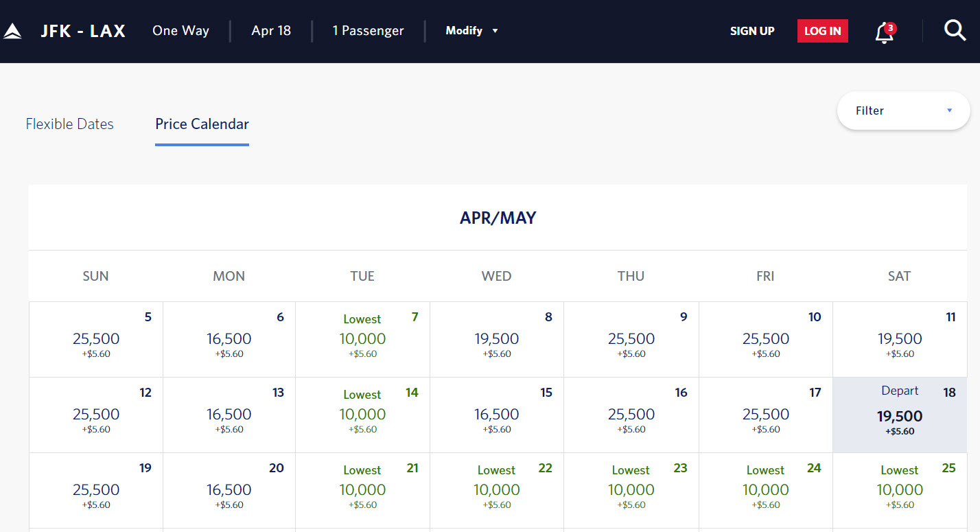This screenshot has width=980, height=532.
Task: Open the Filter dropdown
Action: (903, 111)
